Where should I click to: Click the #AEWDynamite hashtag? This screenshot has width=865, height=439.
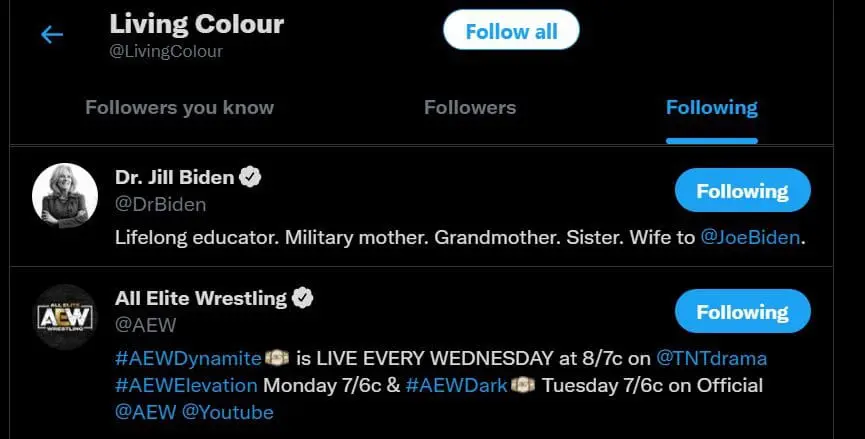pyautogui.click(x=188, y=358)
